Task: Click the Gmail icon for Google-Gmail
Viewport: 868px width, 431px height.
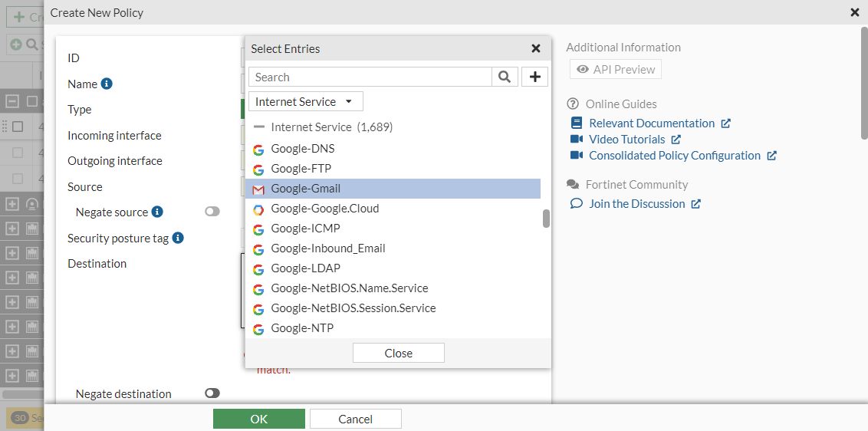Action: (x=258, y=189)
